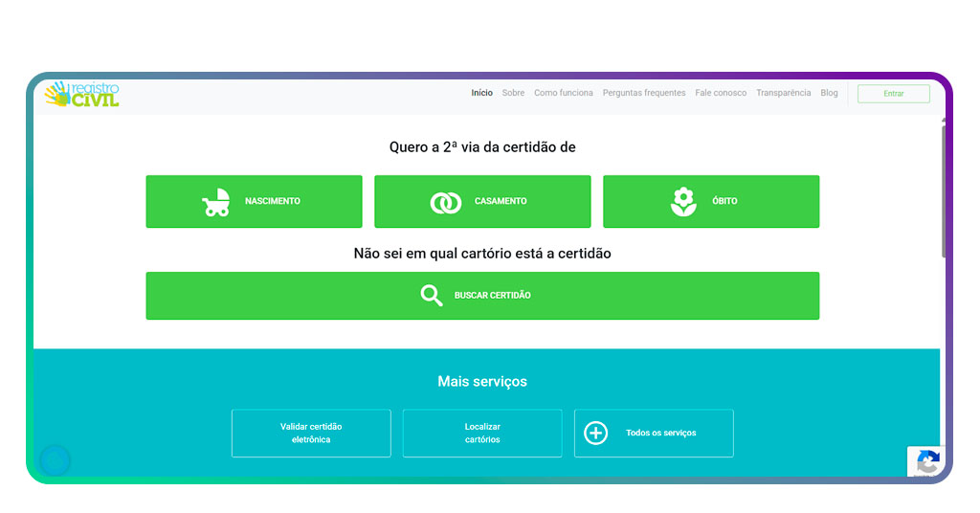
Task: Open Localizar cartórios service
Action: [482, 433]
